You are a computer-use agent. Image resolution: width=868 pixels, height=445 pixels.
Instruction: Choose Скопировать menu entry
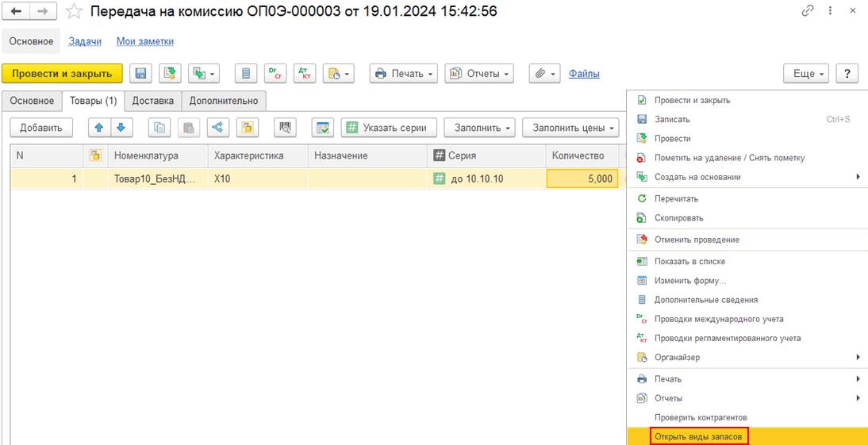tap(747, 218)
